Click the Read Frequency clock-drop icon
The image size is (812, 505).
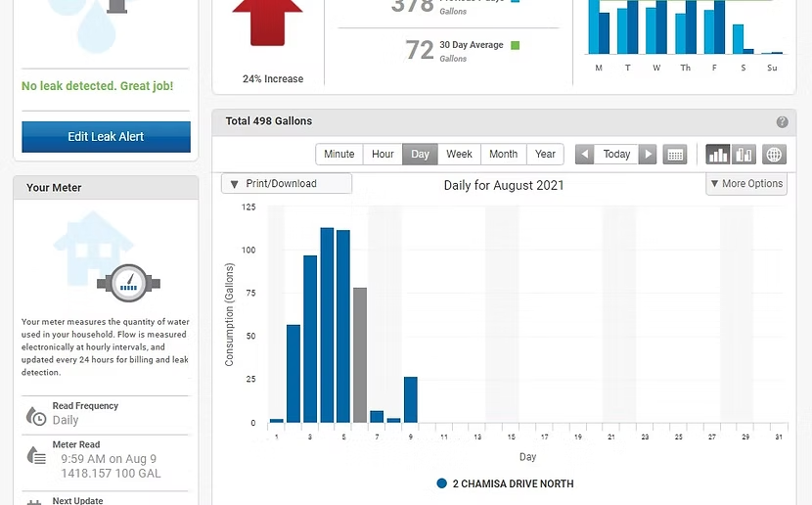36,415
